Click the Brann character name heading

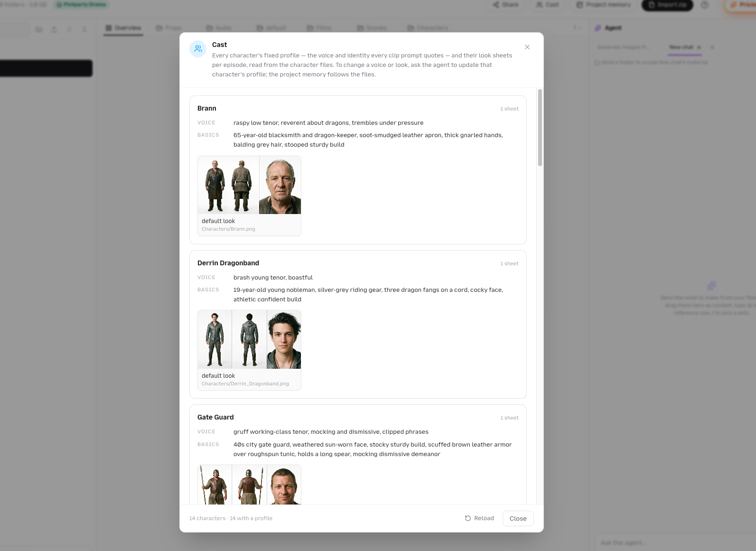pyautogui.click(x=207, y=108)
